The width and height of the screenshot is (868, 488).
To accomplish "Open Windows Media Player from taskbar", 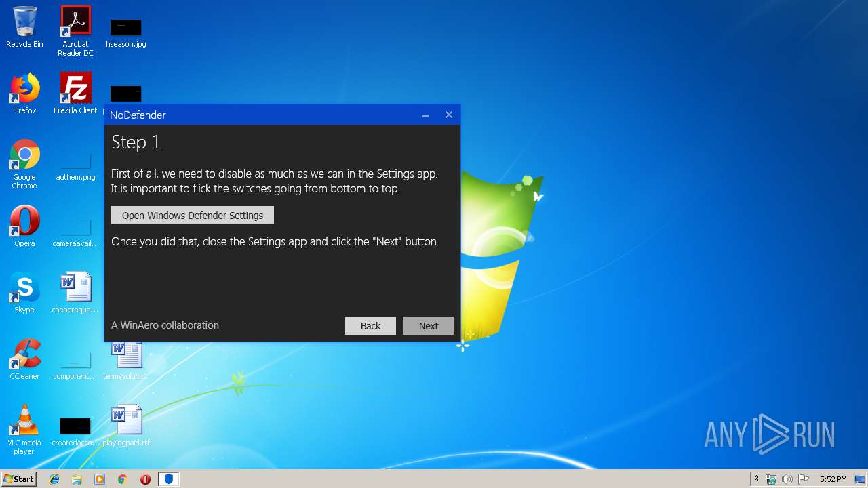I will coord(100,479).
